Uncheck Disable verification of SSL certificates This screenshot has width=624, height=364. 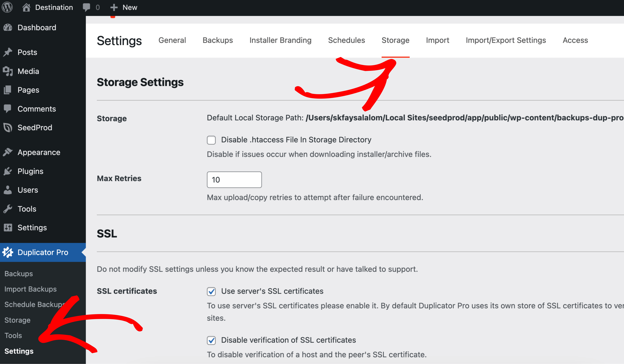211,340
